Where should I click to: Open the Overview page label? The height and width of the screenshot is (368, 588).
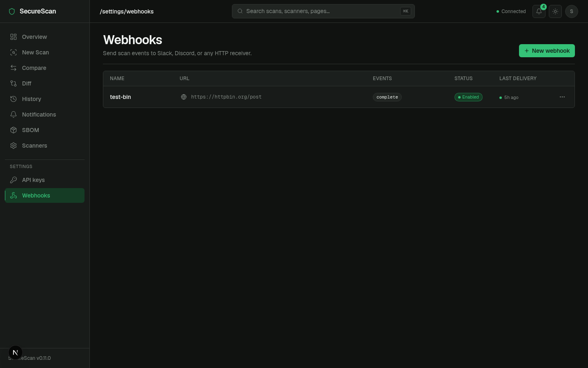click(34, 37)
